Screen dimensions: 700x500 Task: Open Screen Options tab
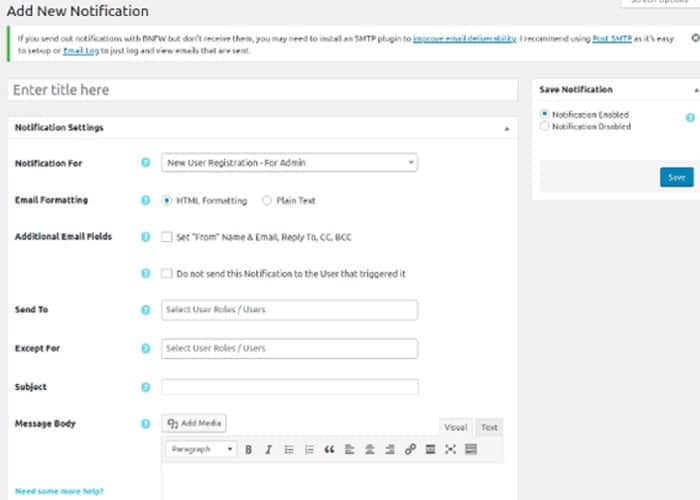pos(661,2)
